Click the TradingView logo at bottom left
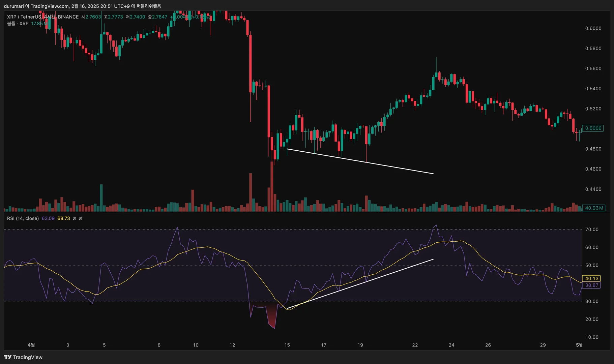The width and height of the screenshot is (614, 364). pyautogui.click(x=23, y=357)
